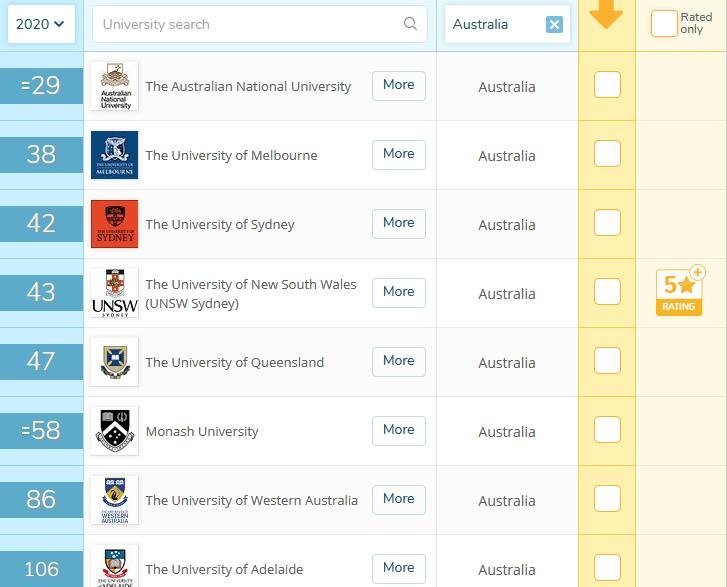Click the University of Queensland logo
The height and width of the screenshot is (587, 727).
click(x=114, y=362)
